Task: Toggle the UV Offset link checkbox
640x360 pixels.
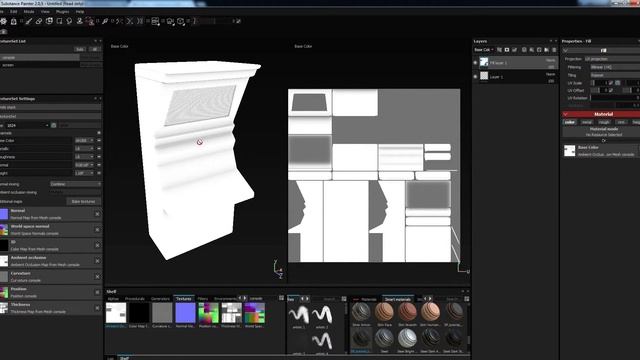Action: tap(611, 90)
